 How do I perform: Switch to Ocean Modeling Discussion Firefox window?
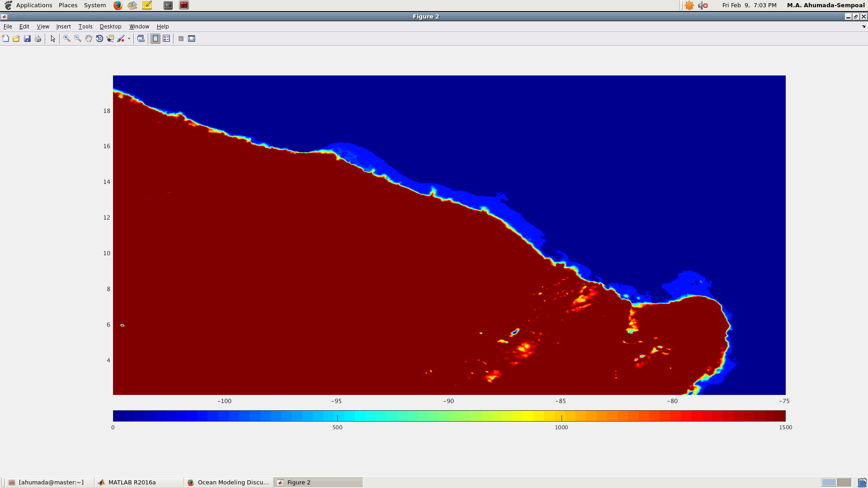click(x=233, y=482)
